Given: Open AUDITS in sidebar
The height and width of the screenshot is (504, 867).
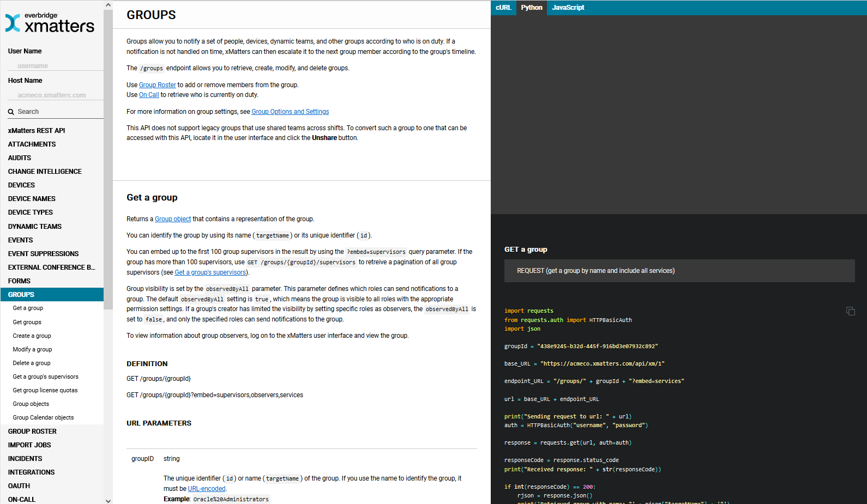Looking at the screenshot, I should pyautogui.click(x=20, y=158).
